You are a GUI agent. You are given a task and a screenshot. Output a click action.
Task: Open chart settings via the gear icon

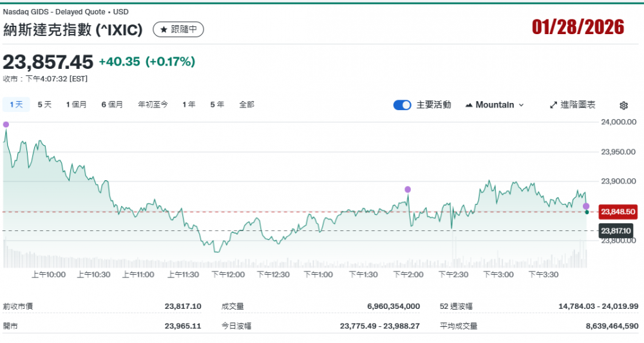coord(623,106)
